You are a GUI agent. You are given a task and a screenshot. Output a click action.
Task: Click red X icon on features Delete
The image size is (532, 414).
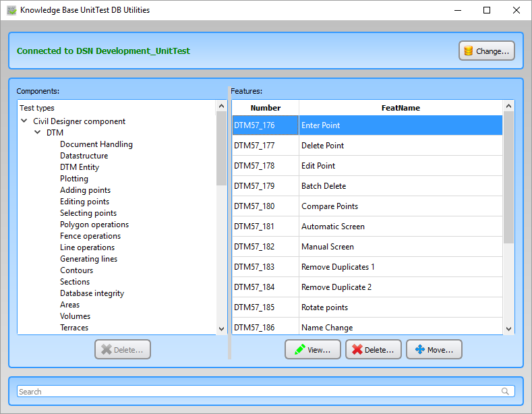click(357, 349)
